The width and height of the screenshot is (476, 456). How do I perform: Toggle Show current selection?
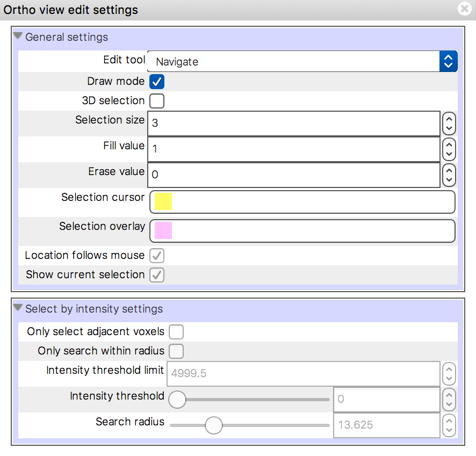click(x=156, y=274)
